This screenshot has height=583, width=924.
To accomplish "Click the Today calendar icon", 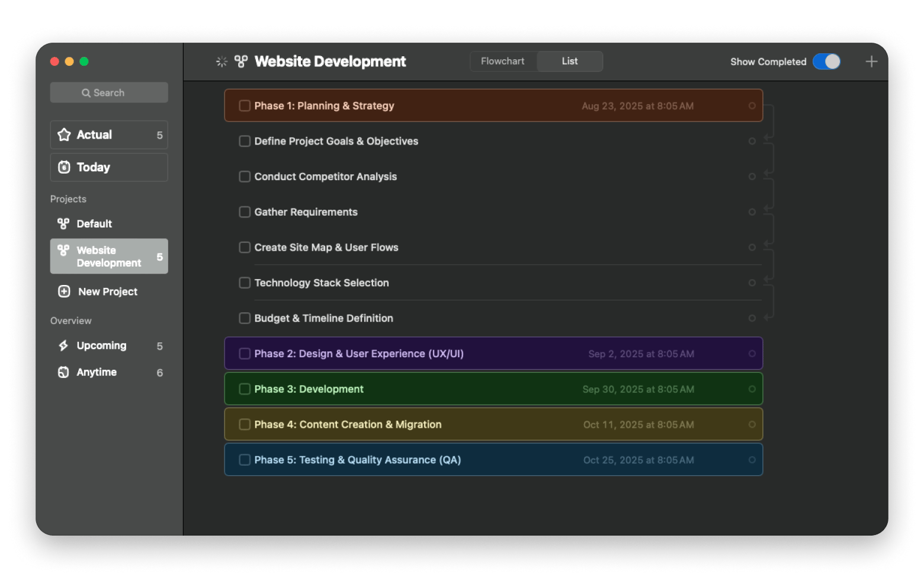I will 64,167.
